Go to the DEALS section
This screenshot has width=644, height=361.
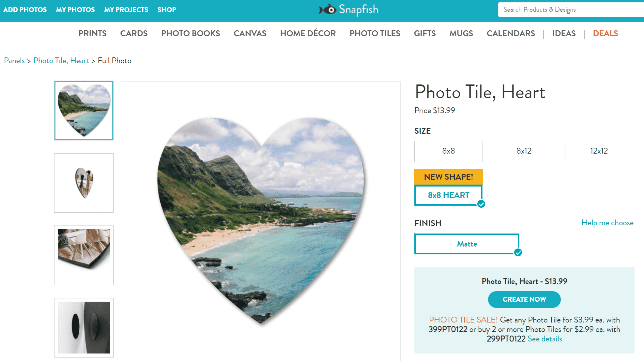click(605, 34)
